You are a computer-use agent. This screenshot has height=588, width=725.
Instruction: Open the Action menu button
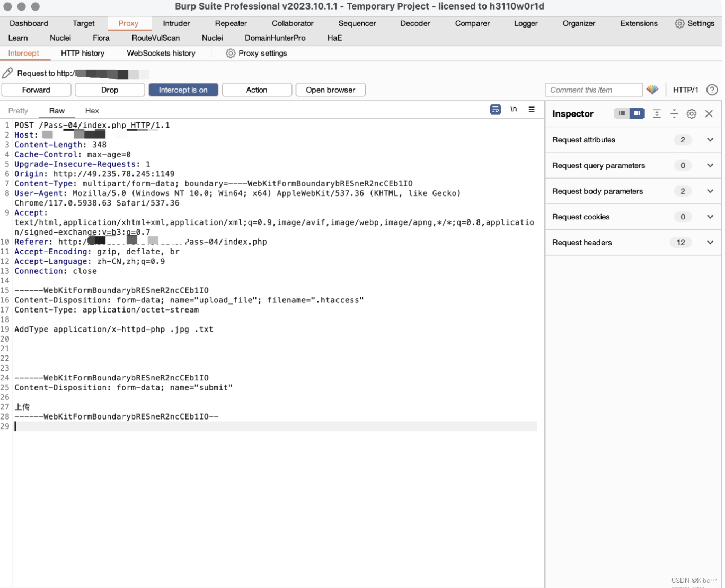[258, 90]
